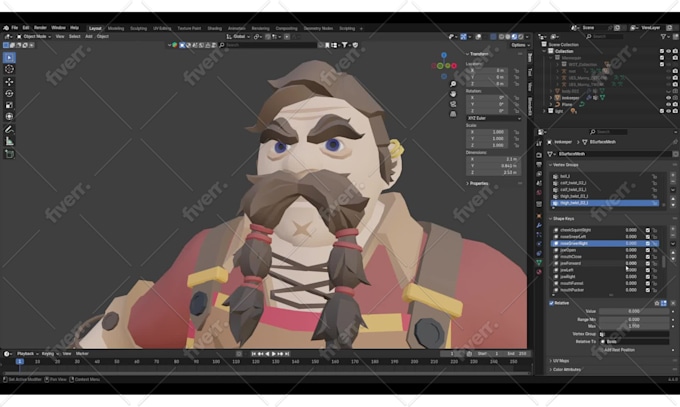Image resolution: width=680 pixels, height=407 pixels.
Task: Open the Edit menu
Action: tap(26, 28)
